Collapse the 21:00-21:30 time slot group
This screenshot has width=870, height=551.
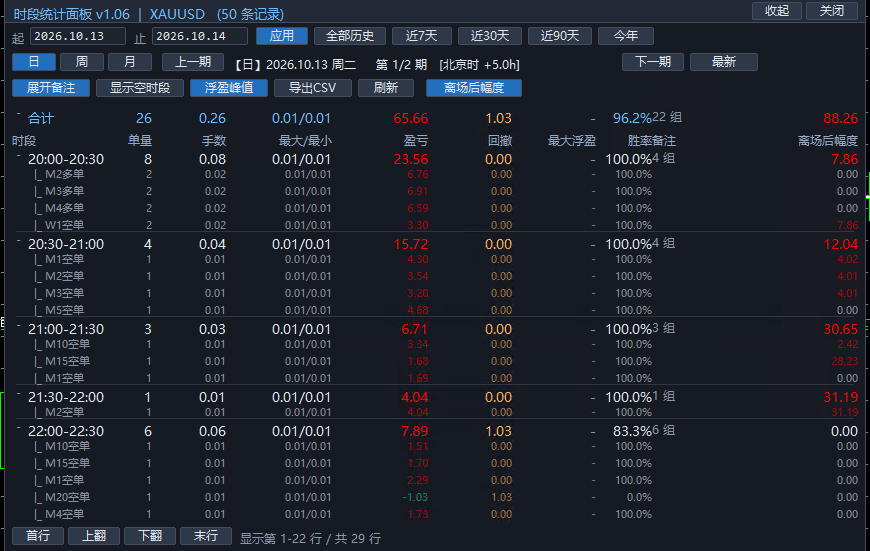point(18,326)
